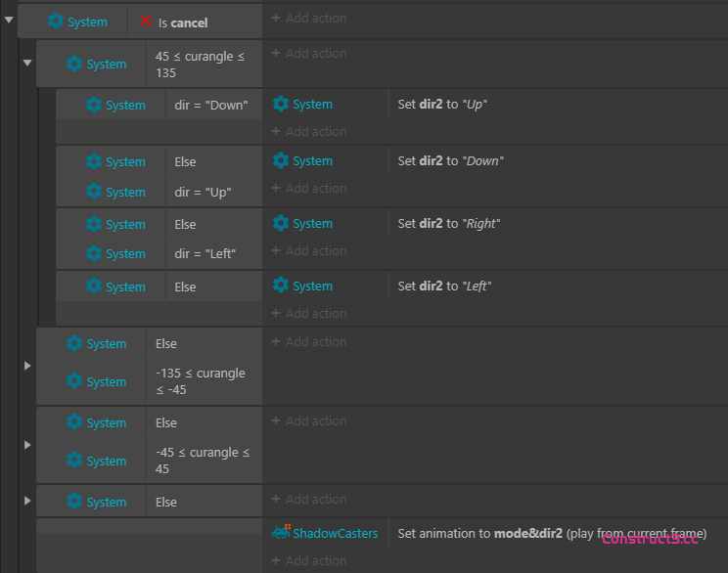728x573 pixels.
Task: Select the dir = "Up" condition
Action: 203,193
